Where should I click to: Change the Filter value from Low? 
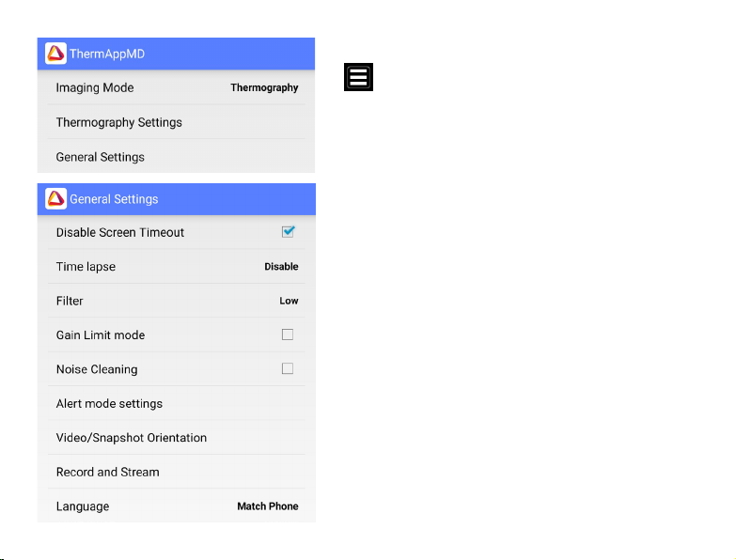289,301
